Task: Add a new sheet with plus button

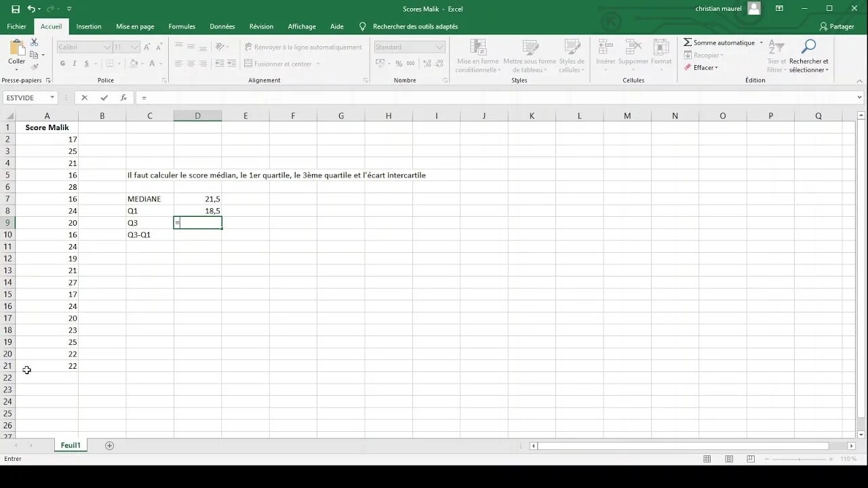Action: (x=110, y=445)
